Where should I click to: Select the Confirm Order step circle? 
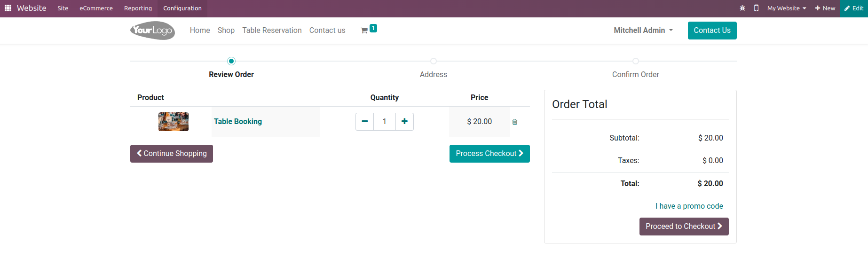point(636,61)
